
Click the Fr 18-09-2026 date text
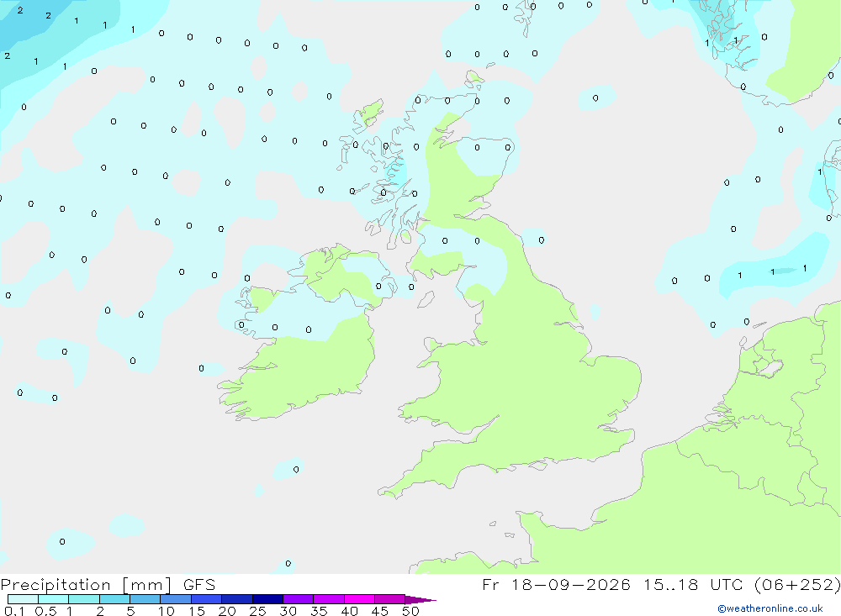(556, 585)
